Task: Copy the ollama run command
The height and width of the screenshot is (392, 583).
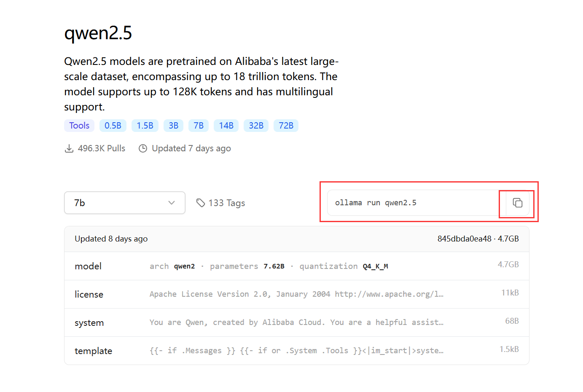Action: click(517, 203)
